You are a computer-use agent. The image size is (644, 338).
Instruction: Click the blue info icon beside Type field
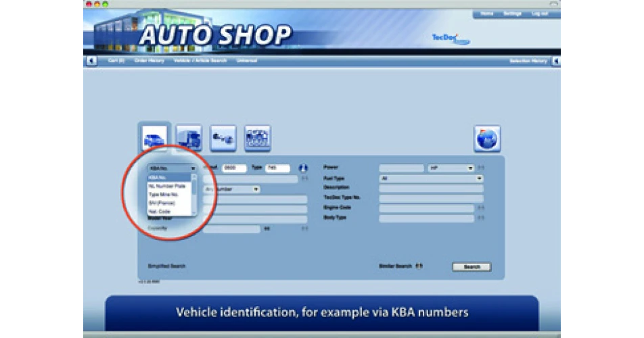(x=303, y=168)
